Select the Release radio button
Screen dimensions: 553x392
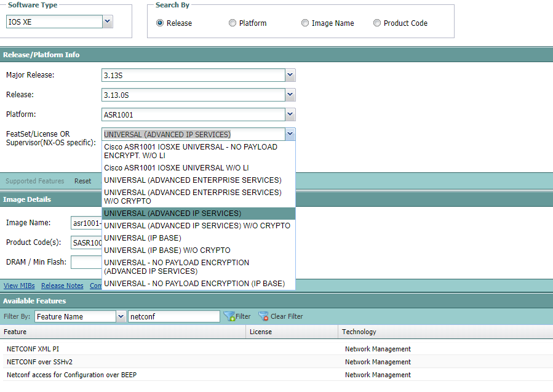(160, 23)
